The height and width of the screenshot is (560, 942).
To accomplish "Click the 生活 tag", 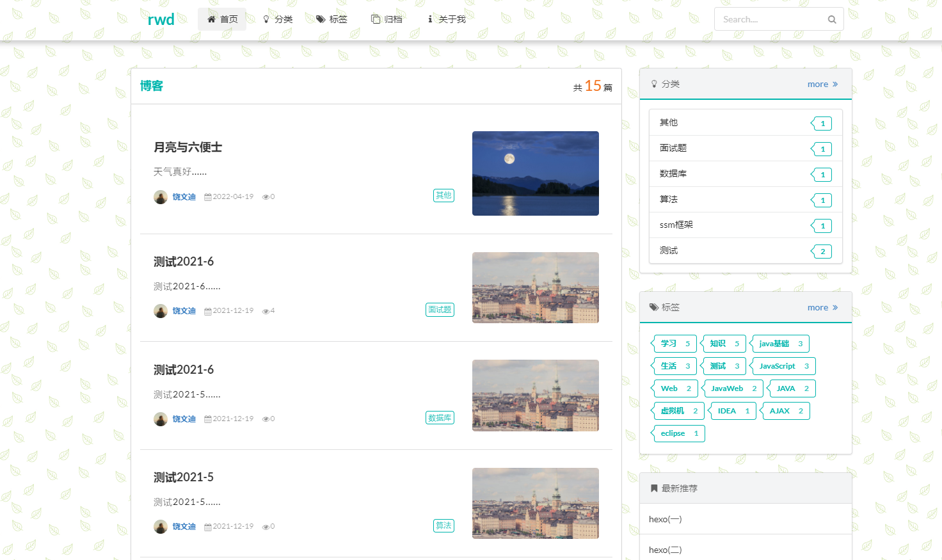I will 675,366.
